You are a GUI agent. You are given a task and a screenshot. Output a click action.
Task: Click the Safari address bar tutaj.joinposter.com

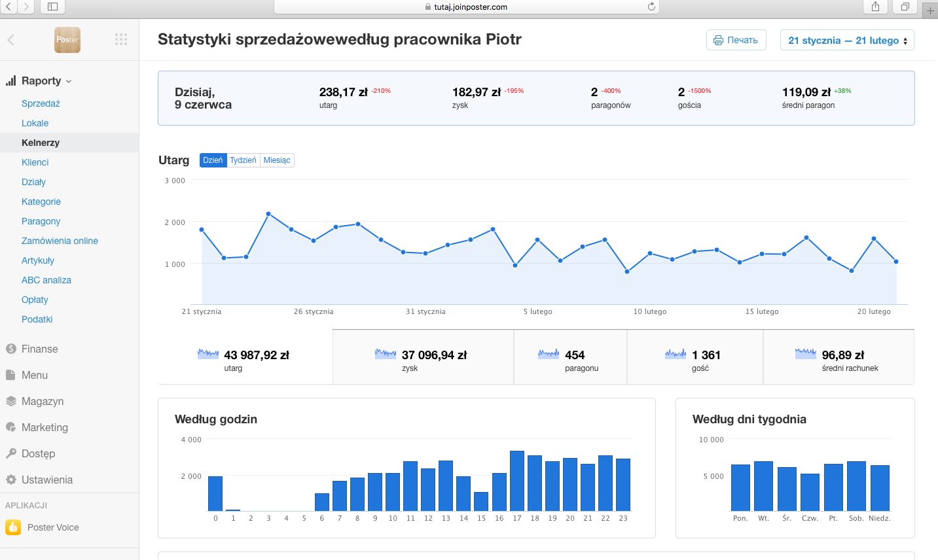click(466, 7)
